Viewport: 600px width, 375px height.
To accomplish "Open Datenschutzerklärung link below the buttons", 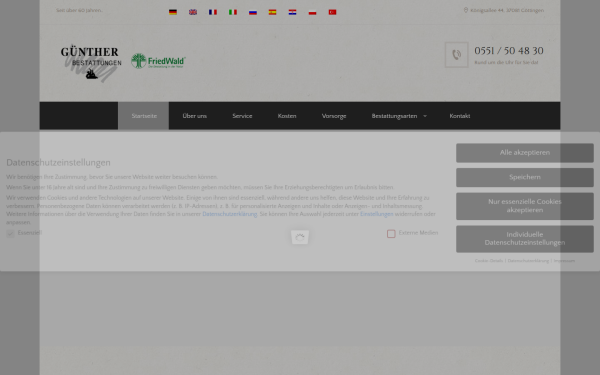I will (528, 261).
